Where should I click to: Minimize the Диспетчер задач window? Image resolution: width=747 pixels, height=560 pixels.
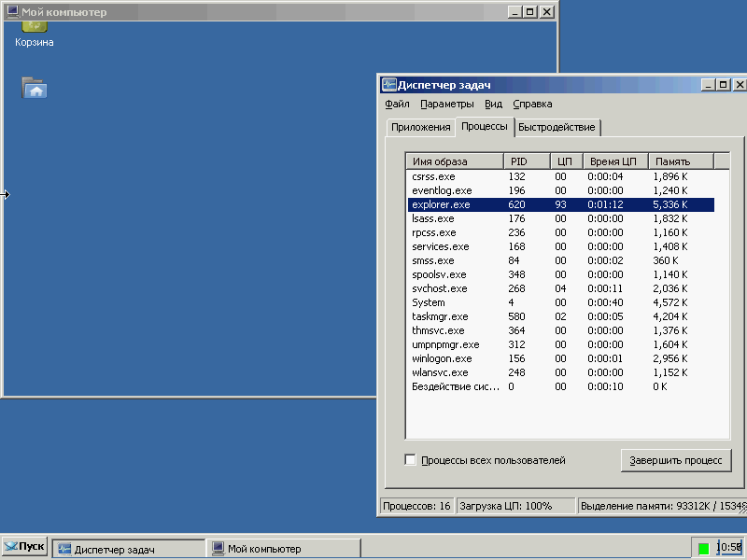click(x=708, y=85)
